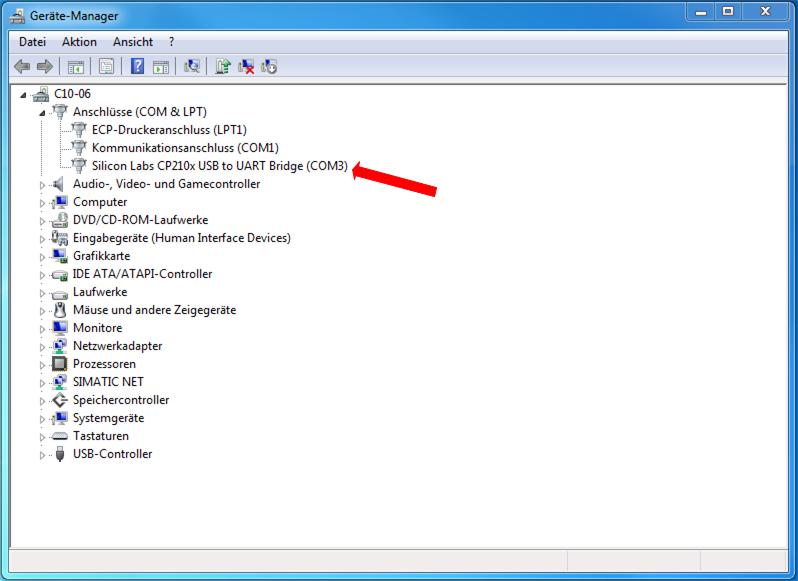Open the Aktion menu

pyautogui.click(x=79, y=42)
